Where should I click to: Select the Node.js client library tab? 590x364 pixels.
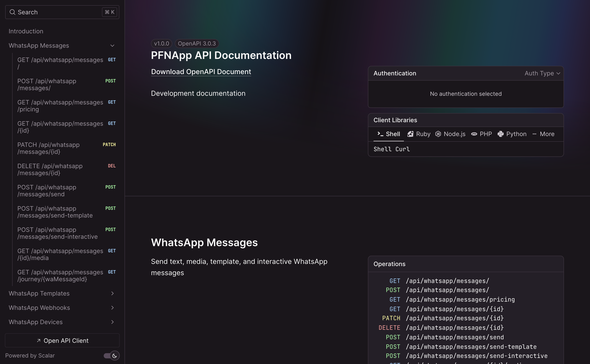[450, 134]
